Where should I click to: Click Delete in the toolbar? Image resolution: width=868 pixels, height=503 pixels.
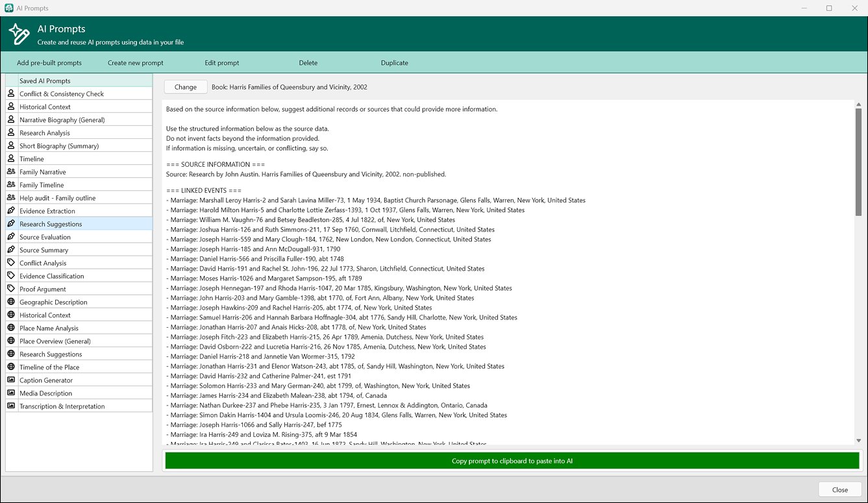click(308, 63)
